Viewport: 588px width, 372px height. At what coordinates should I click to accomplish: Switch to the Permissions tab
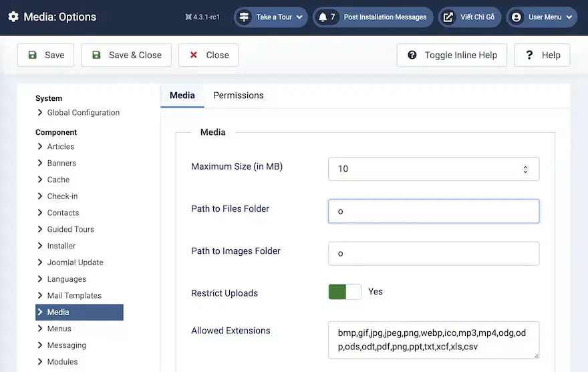(x=239, y=96)
